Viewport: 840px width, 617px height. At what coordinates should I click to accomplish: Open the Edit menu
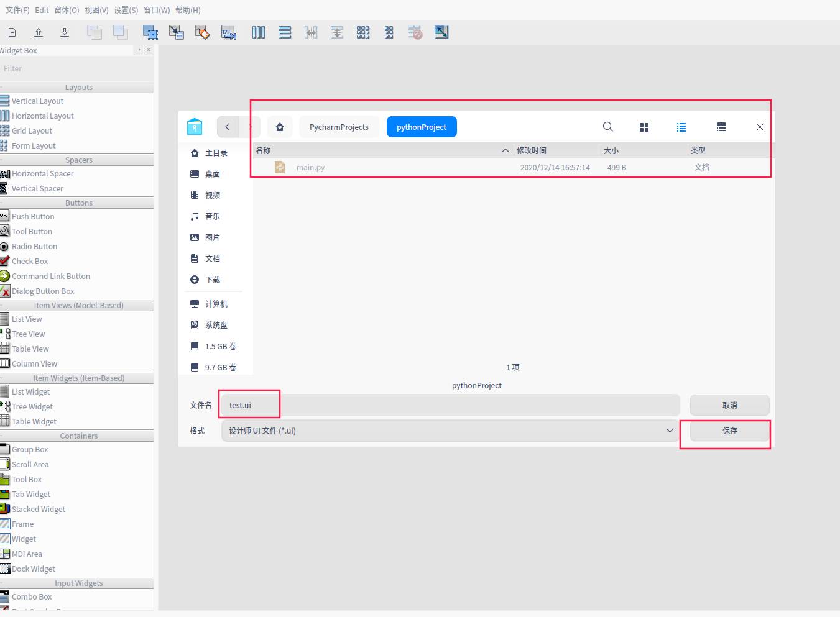coord(41,10)
